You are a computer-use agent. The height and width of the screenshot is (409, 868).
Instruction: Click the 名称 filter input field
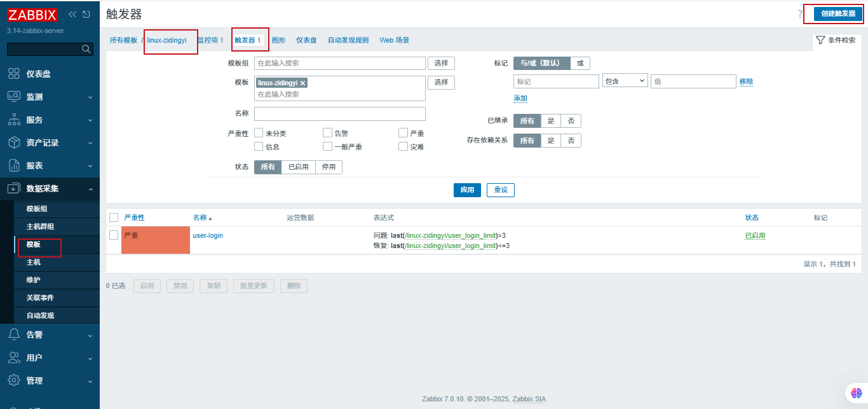coord(340,114)
